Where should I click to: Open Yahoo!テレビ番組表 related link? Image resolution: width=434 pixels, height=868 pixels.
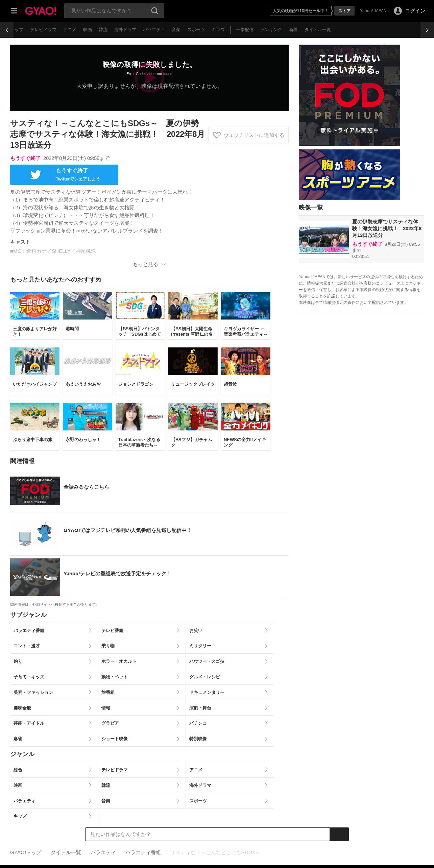pos(149,577)
